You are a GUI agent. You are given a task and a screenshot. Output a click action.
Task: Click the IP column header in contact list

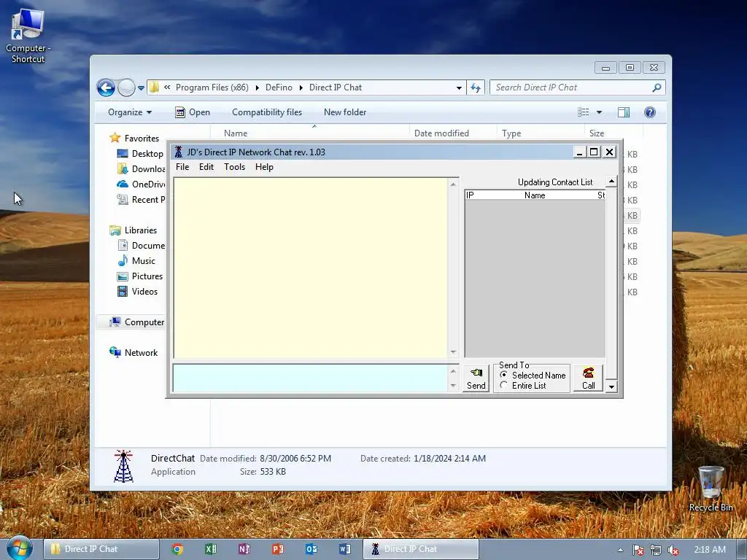tap(471, 195)
